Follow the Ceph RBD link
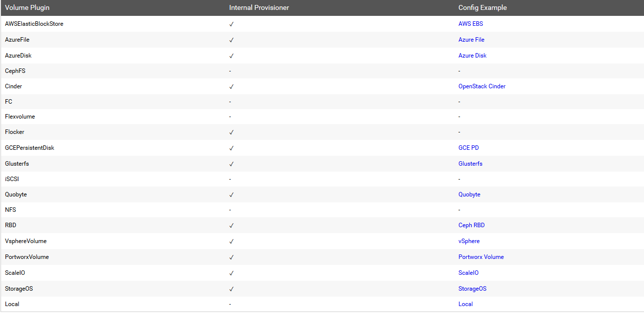This screenshot has height=314, width=644. coord(471,225)
